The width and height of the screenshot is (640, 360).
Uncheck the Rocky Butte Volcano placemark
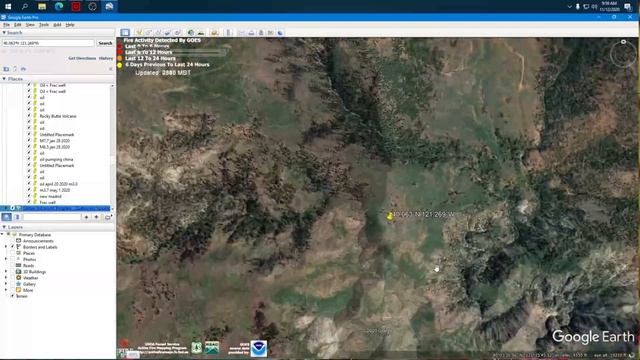pos(29,116)
